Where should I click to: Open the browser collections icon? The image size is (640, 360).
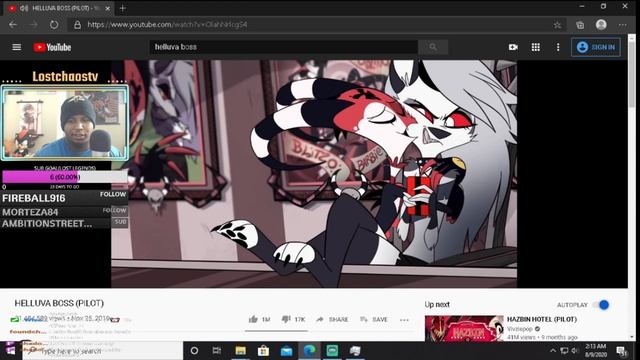point(580,25)
